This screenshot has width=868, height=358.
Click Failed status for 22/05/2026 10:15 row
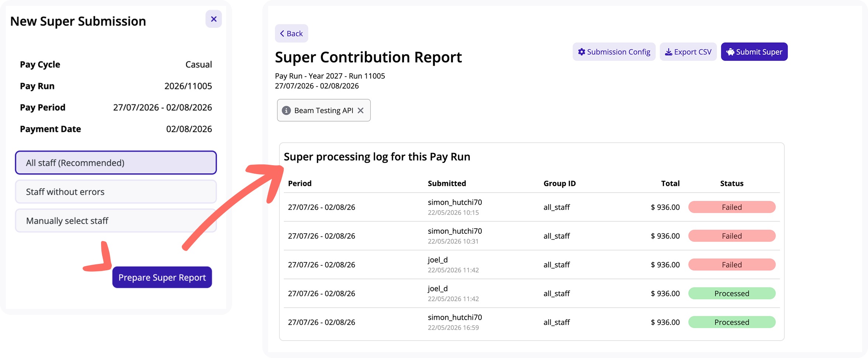pos(732,207)
